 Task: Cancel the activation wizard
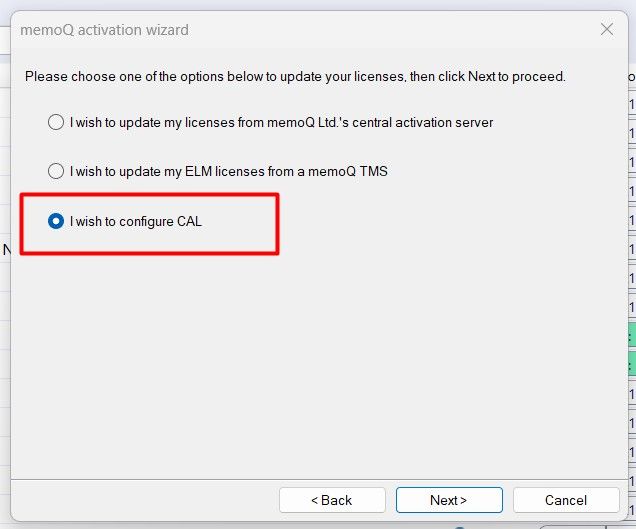[566, 500]
